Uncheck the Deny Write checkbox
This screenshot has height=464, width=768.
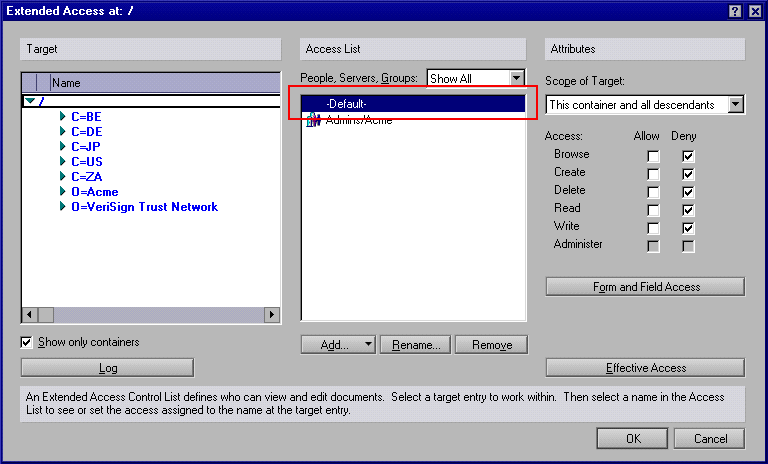coord(688,228)
